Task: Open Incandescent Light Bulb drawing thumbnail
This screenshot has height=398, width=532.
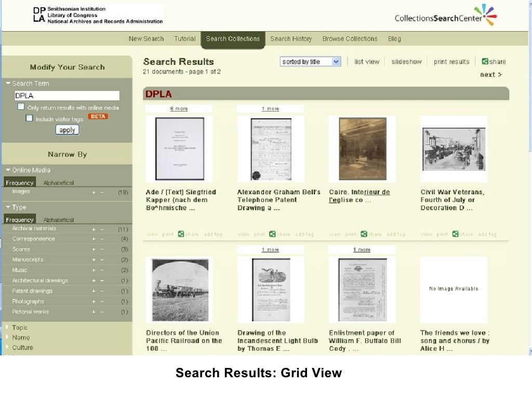Action: tap(271, 290)
